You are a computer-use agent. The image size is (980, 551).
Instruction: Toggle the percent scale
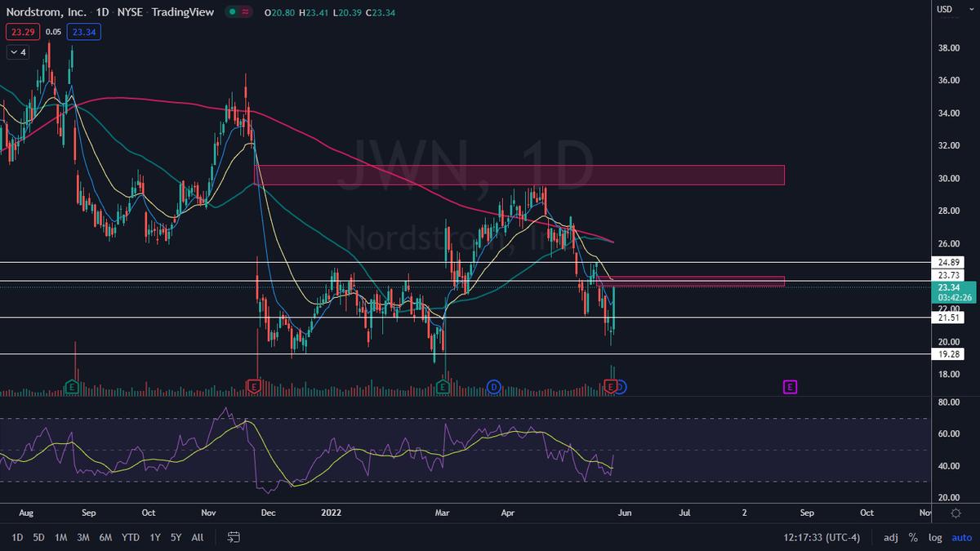pyautogui.click(x=913, y=537)
